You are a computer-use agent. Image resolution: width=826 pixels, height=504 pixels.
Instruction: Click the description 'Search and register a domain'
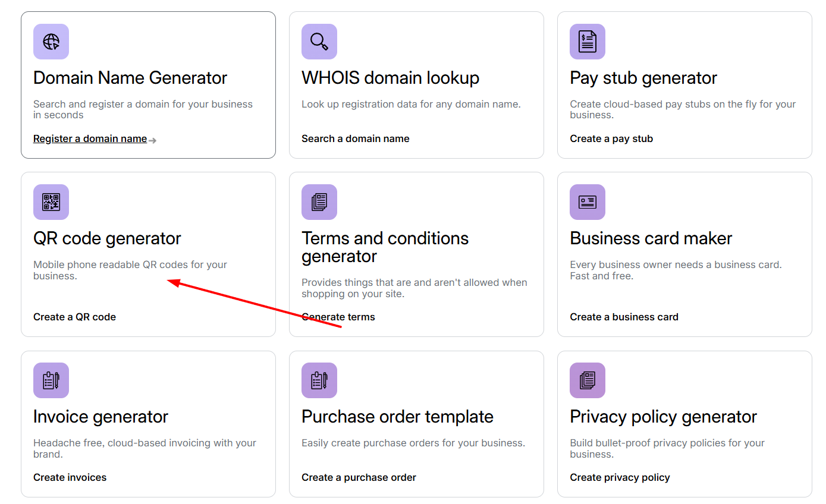(x=143, y=109)
